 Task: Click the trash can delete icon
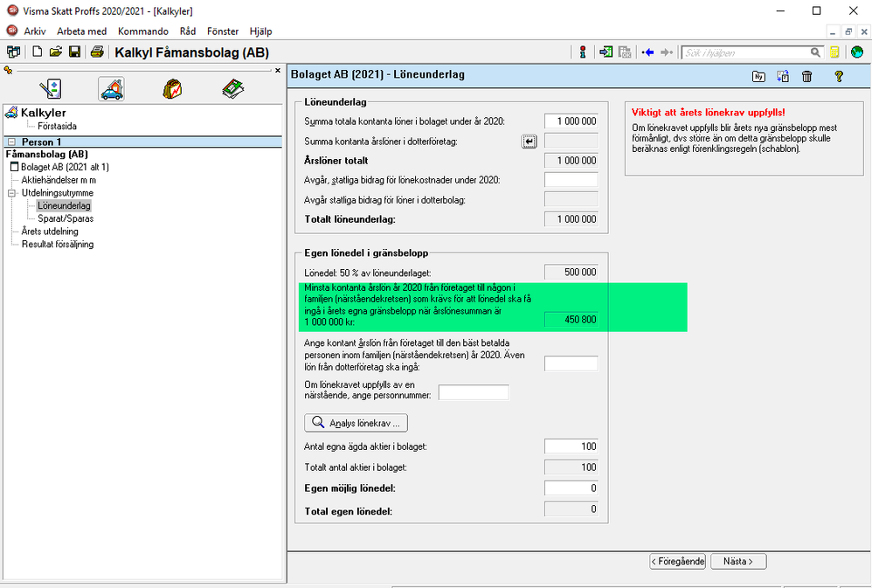click(x=807, y=77)
